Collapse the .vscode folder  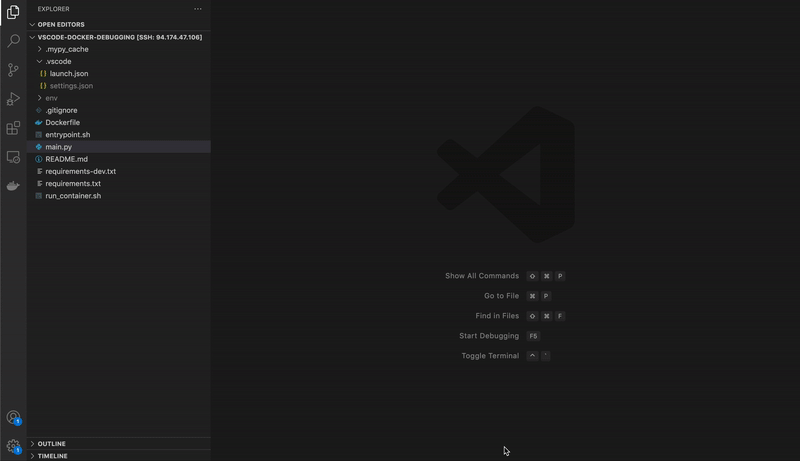58,61
